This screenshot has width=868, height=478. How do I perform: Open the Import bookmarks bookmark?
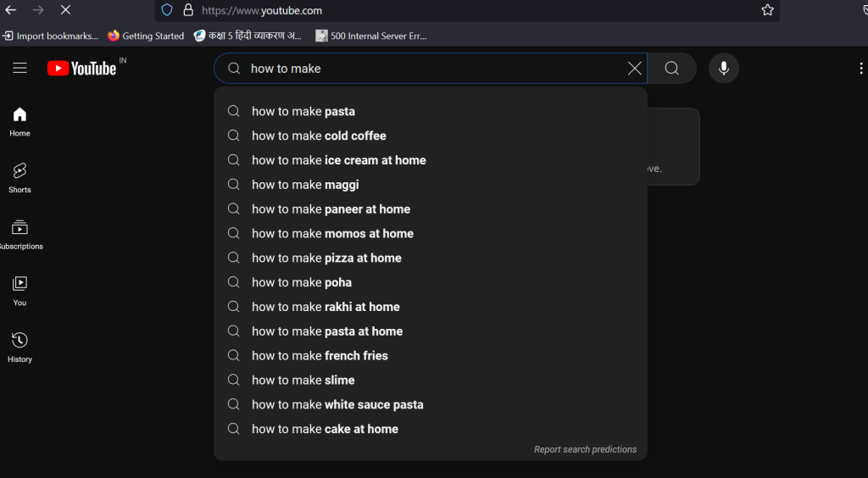click(x=50, y=36)
